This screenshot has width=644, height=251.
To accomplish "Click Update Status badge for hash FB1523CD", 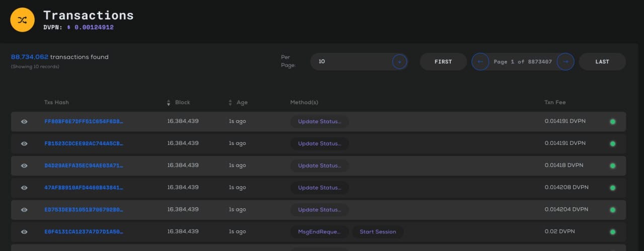I will point(319,143).
